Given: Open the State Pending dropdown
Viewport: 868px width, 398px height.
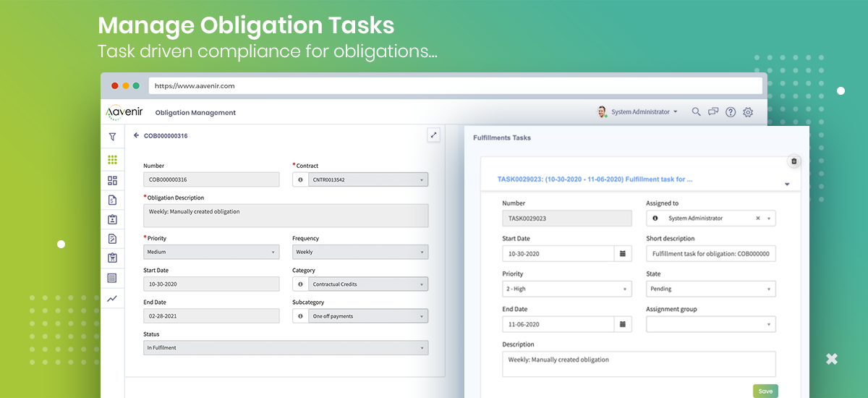Looking at the screenshot, I should pos(711,289).
